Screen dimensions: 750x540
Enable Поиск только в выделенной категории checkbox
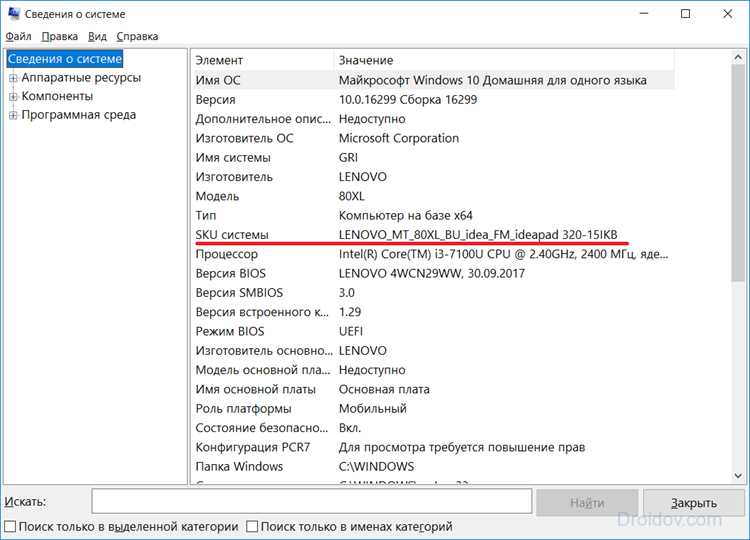[x=10, y=527]
